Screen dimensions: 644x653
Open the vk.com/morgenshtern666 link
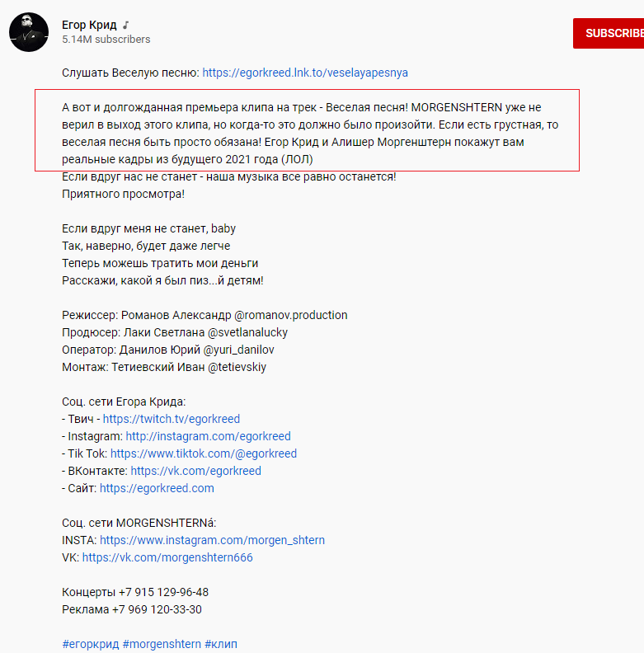(x=167, y=557)
